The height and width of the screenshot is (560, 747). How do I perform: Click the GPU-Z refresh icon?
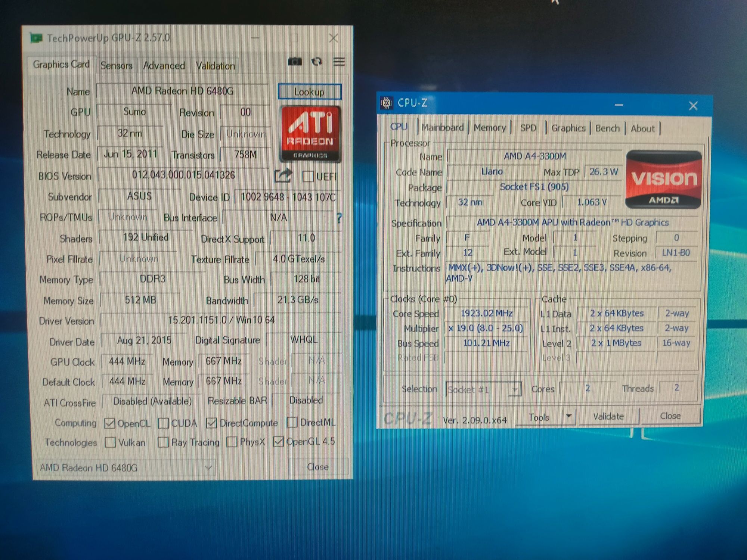317,62
